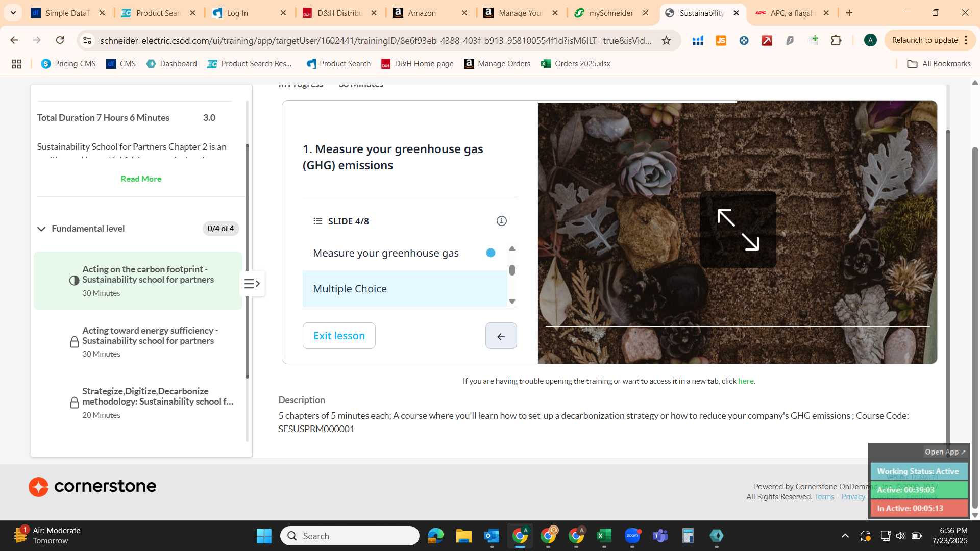Image resolution: width=980 pixels, height=551 pixels.
Task: Open Outlook from the taskbar
Action: click(492, 536)
